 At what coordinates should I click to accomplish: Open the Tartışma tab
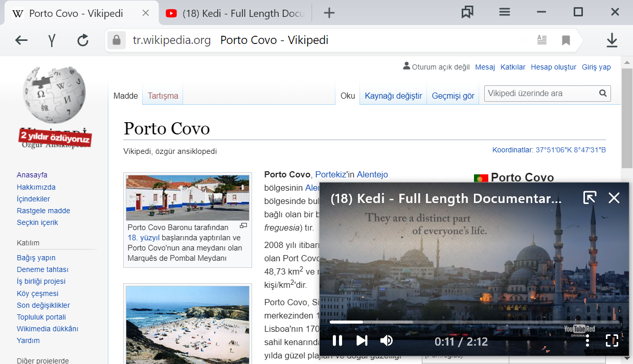point(163,96)
